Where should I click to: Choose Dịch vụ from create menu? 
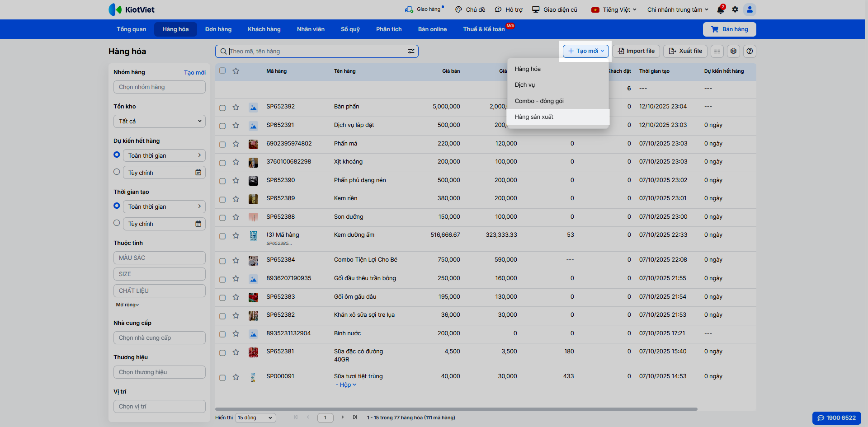(x=558, y=85)
